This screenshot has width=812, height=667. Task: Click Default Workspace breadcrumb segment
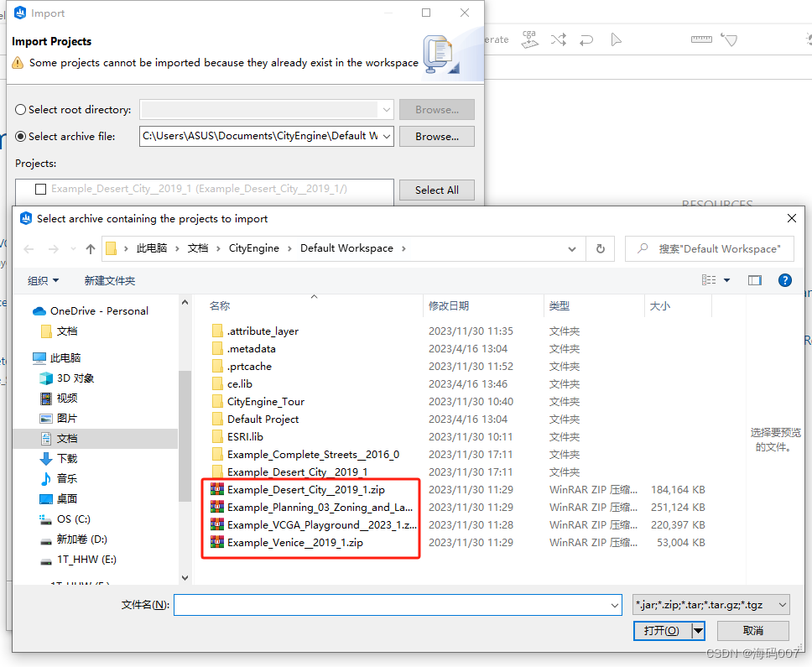click(x=346, y=248)
